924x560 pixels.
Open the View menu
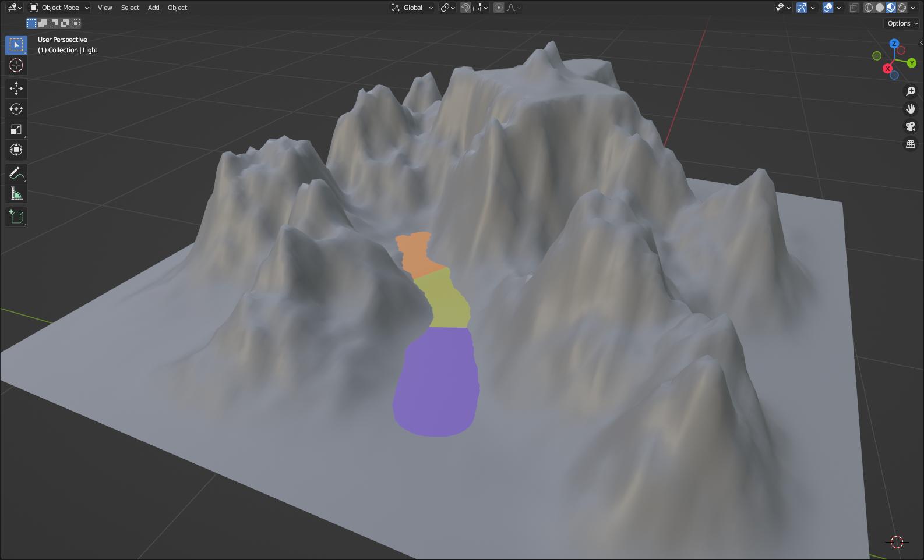point(105,8)
